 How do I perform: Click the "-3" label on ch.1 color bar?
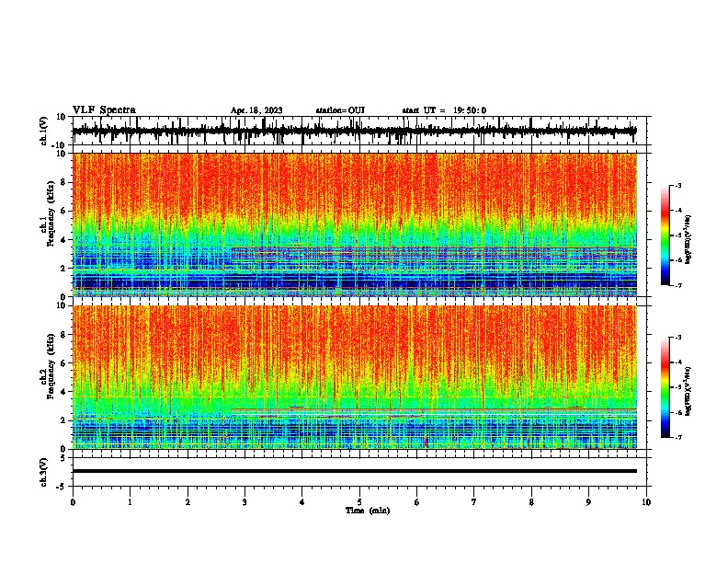(678, 185)
